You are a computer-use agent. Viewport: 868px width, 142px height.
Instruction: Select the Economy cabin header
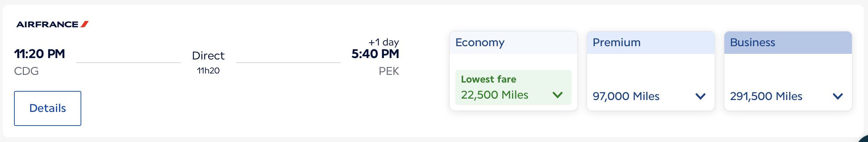tap(514, 42)
